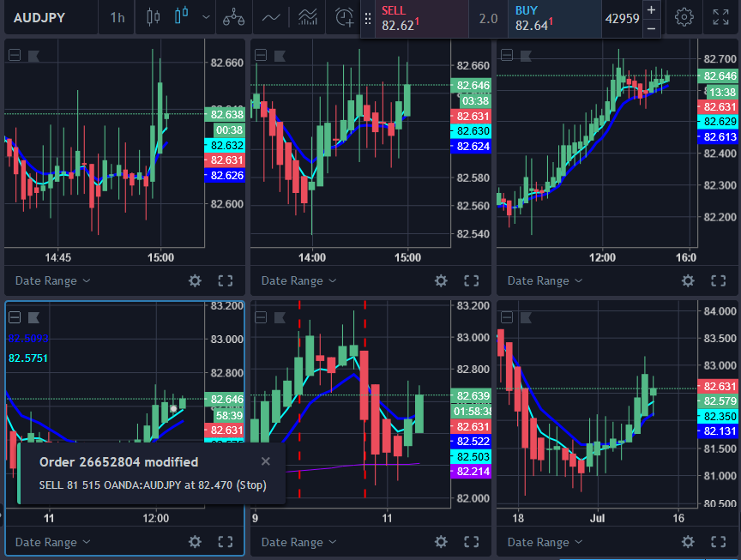
Task: Open Date Range dropdown in top-right chart
Action: (x=544, y=280)
